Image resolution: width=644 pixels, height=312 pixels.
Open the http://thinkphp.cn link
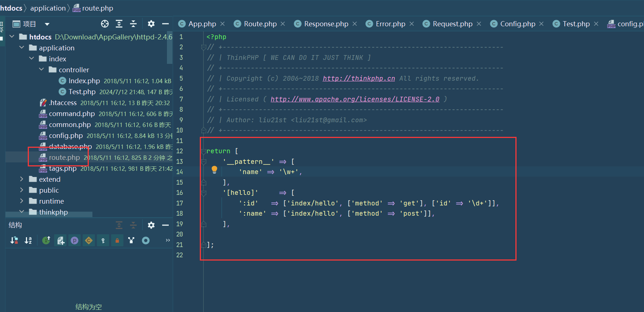pyautogui.click(x=359, y=78)
